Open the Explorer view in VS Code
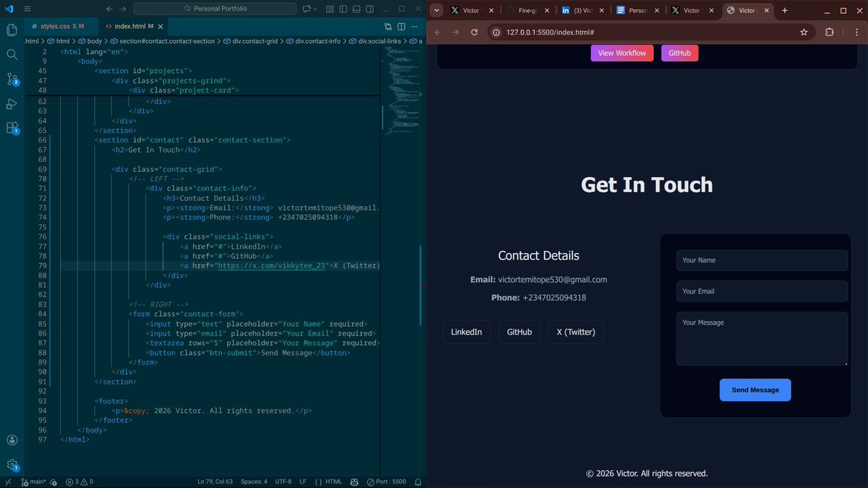 (x=12, y=30)
